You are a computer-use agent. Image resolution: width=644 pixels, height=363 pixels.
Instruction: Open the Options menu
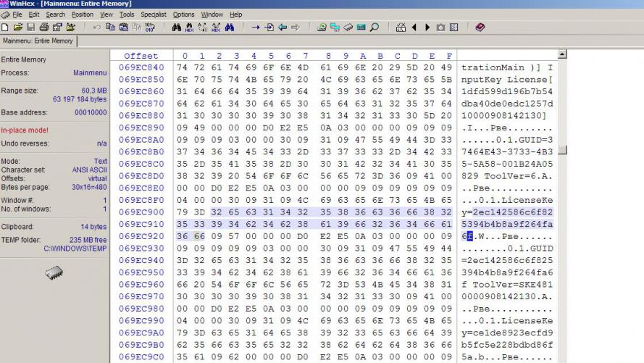click(x=183, y=14)
